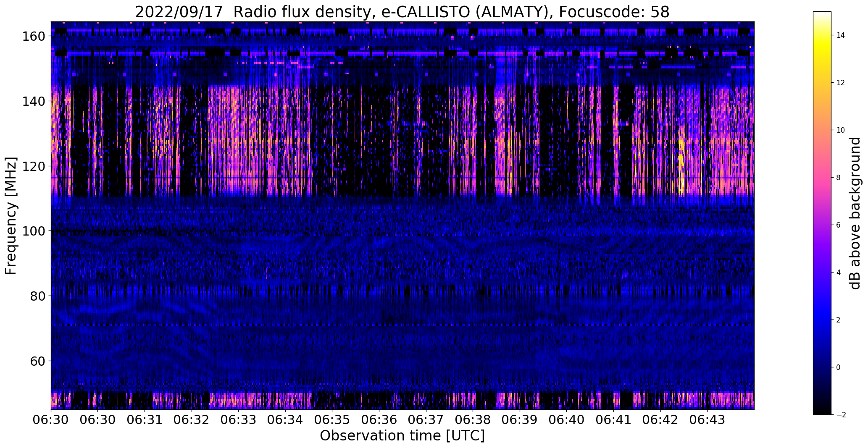Click the 06:32 time tick label
Screen dimensions: 868x448
click(x=192, y=420)
